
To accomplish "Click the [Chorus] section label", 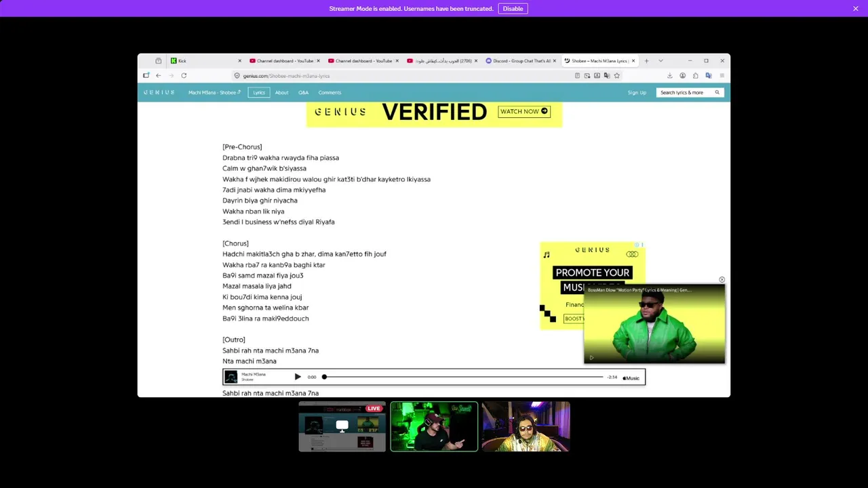I will point(235,243).
